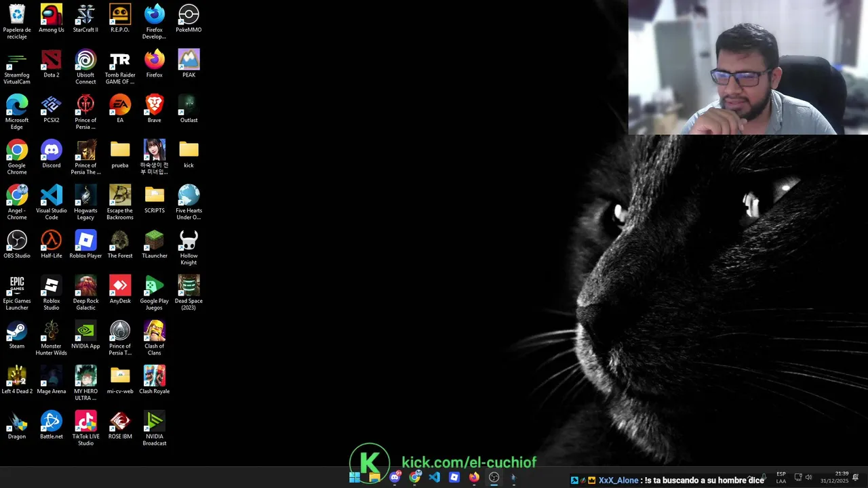Open Discord from the taskbar

[x=395, y=477]
